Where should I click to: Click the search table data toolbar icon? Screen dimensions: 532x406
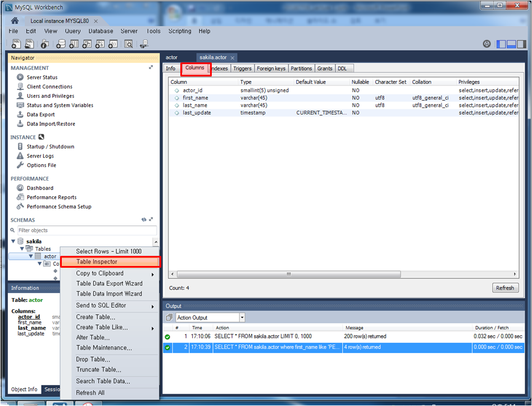coord(129,44)
